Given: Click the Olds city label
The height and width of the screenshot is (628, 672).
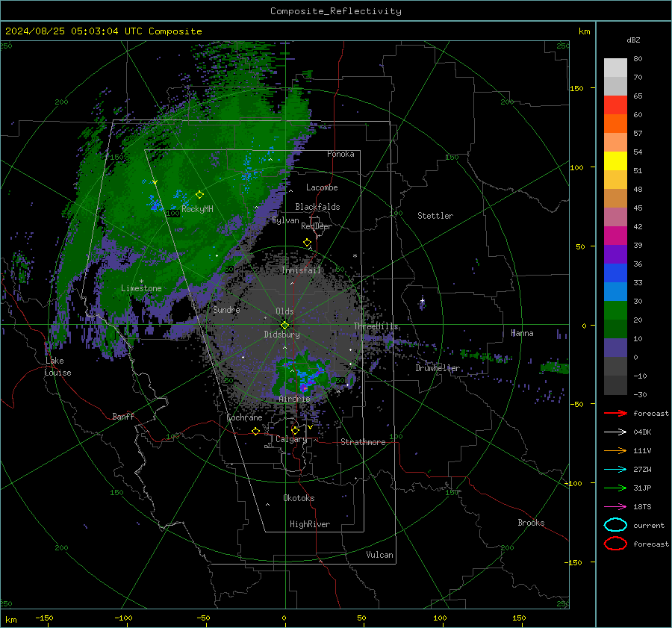Looking at the screenshot, I should click(284, 311).
